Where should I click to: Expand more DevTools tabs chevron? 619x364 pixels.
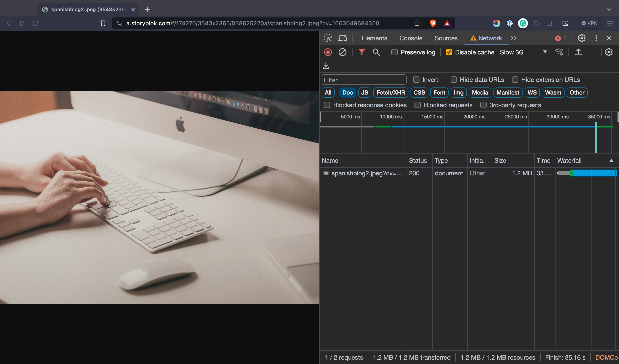(x=513, y=38)
